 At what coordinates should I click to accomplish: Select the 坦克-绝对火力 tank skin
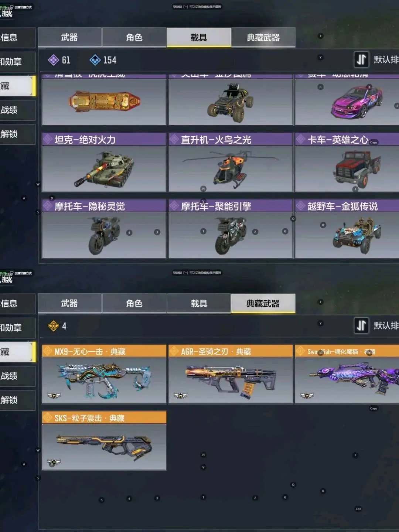point(104,162)
